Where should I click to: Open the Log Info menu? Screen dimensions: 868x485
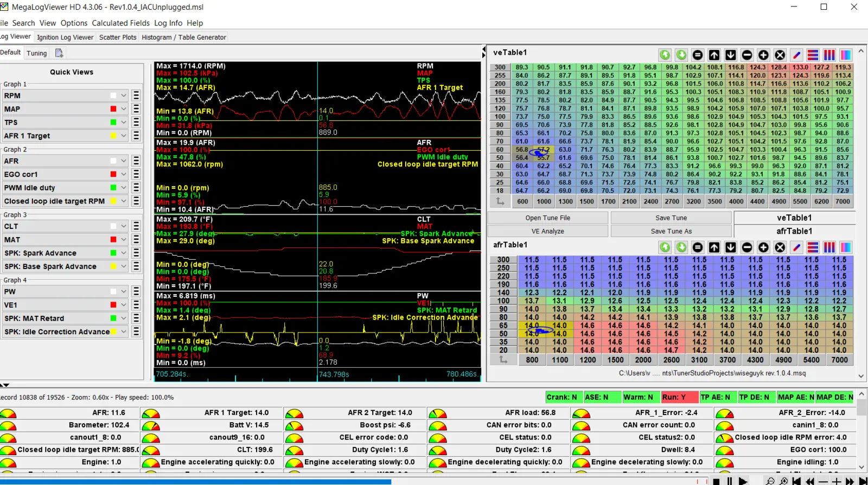[x=168, y=23]
